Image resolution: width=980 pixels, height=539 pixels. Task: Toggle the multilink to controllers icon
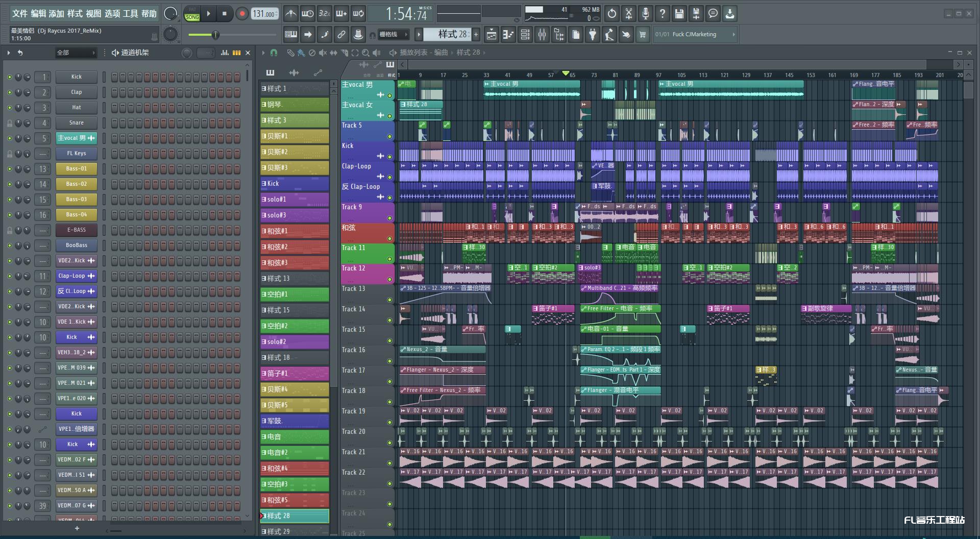click(x=341, y=34)
